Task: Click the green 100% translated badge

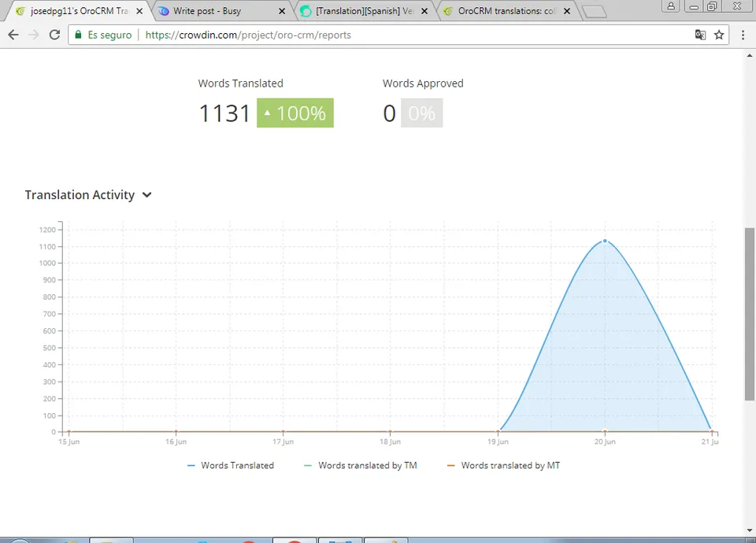Action: (295, 113)
